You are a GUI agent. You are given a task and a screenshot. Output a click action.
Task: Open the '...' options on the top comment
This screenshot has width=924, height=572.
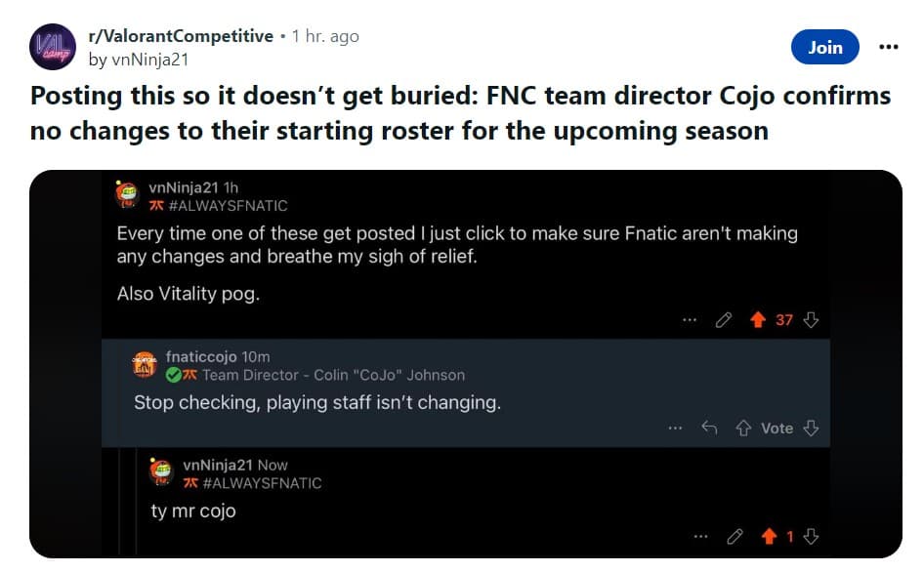(x=690, y=319)
